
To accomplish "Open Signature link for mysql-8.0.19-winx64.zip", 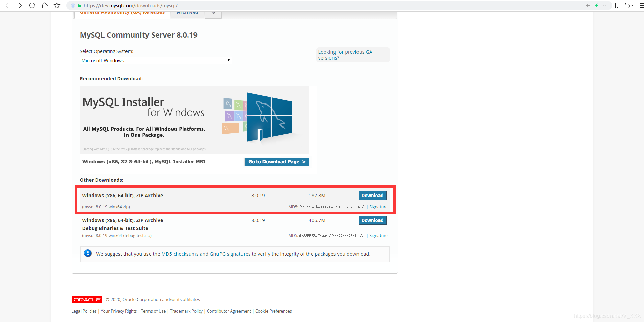I will tap(378, 207).
